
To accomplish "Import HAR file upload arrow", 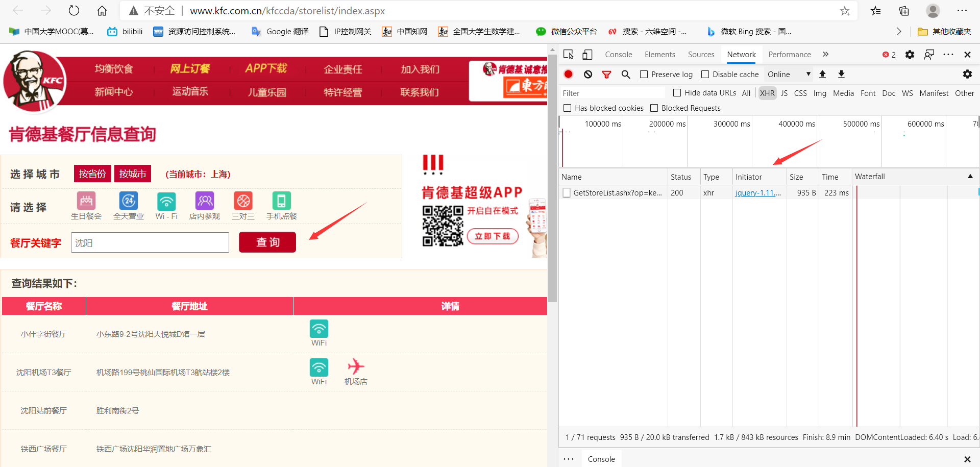I will pyautogui.click(x=822, y=74).
